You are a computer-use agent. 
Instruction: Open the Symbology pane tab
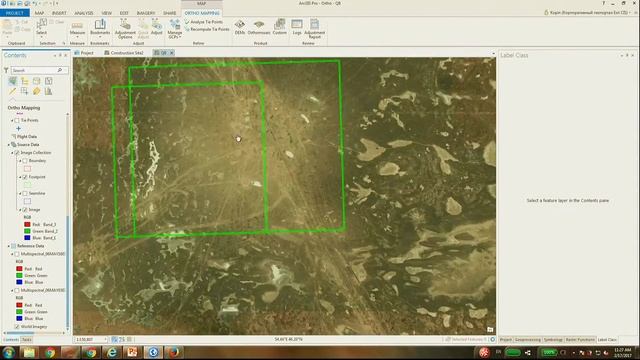pyautogui.click(x=553, y=340)
